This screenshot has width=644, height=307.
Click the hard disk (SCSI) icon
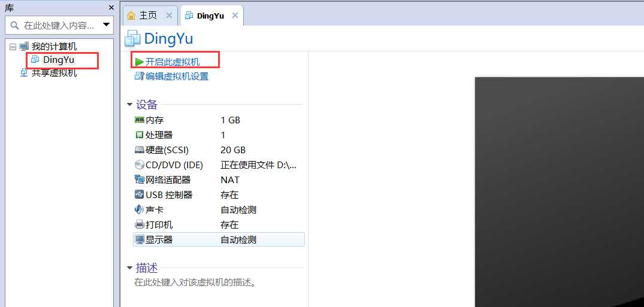tap(139, 150)
